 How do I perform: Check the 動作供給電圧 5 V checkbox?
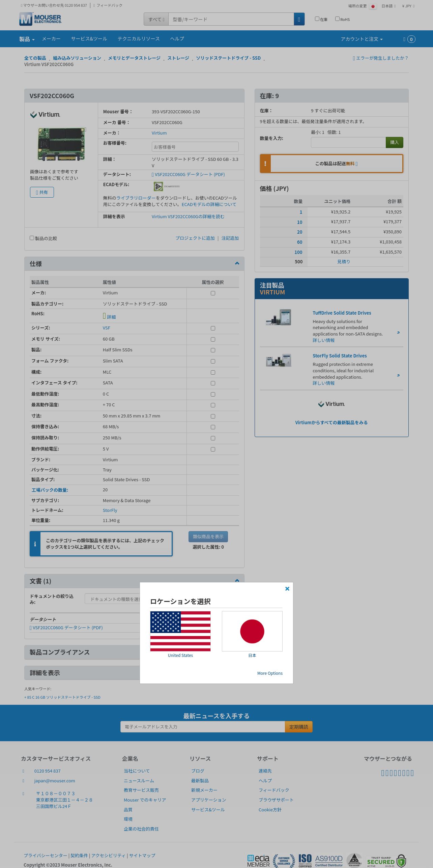[213, 450]
